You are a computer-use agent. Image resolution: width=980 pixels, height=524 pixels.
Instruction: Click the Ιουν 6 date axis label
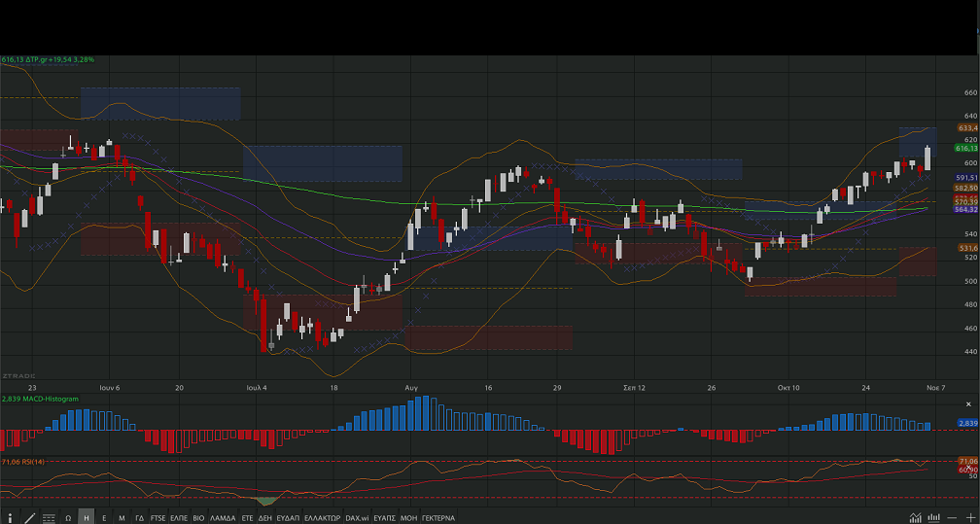(109, 388)
